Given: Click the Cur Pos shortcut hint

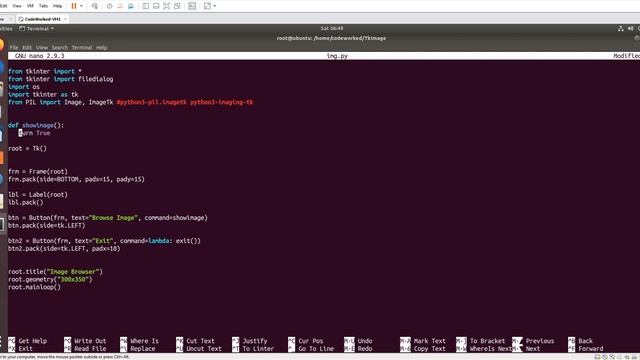Looking at the screenshot, I should coord(306,341).
